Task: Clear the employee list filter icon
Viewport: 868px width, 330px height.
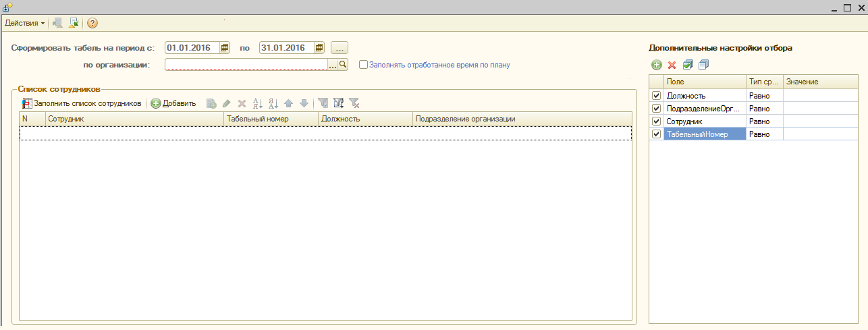Action: tap(354, 103)
